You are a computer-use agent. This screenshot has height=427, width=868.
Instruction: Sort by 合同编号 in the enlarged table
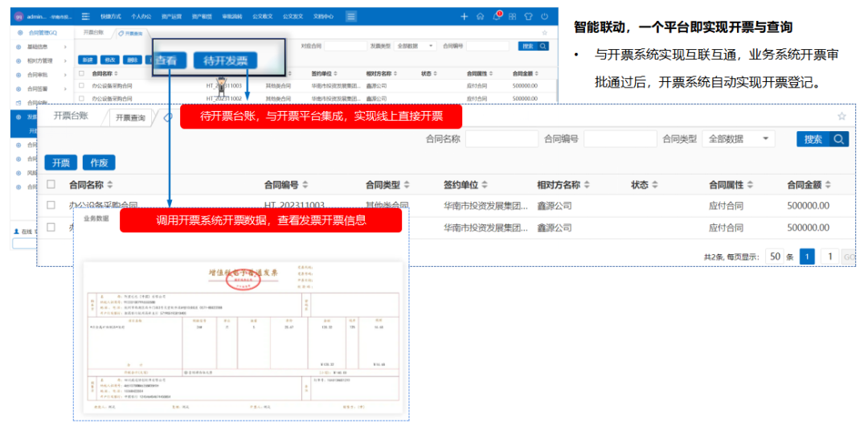coord(305,185)
